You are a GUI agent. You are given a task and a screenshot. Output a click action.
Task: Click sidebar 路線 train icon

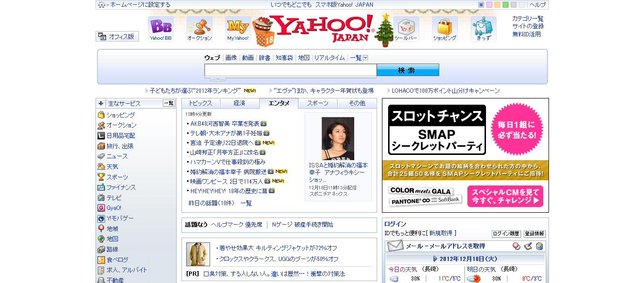pos(101,250)
